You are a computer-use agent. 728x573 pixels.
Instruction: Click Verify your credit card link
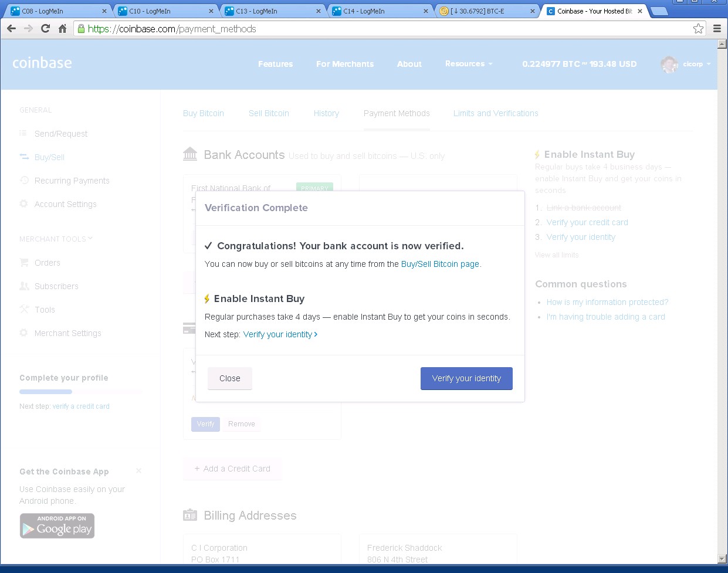(x=587, y=222)
